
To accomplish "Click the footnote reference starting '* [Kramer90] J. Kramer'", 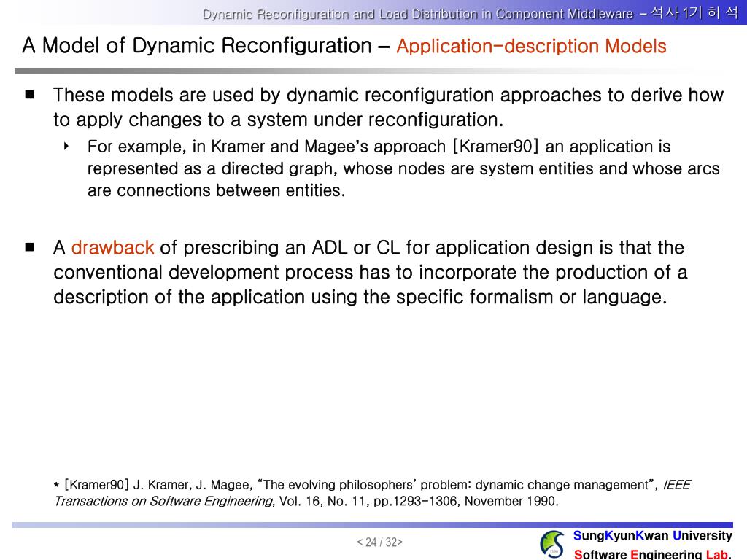I will pyautogui.click(x=371, y=493).
